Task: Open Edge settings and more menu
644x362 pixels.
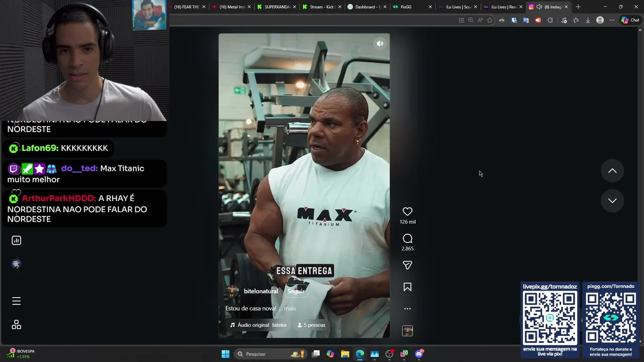Action: coord(612,20)
